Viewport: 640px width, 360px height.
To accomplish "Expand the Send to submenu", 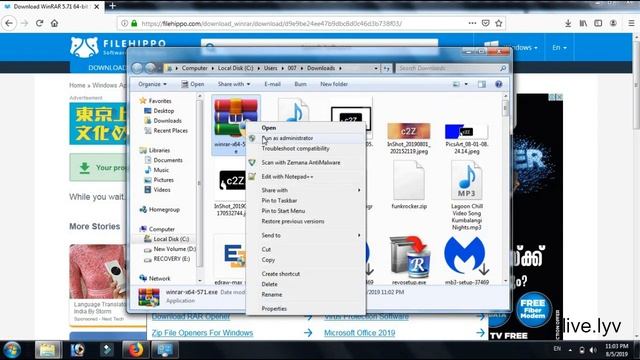I will [x=306, y=235].
